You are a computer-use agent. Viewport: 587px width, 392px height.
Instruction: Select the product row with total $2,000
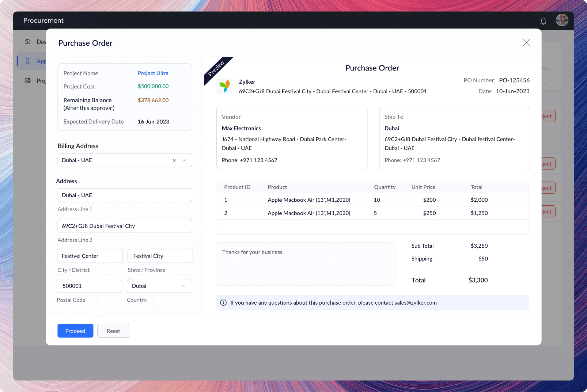[372, 200]
